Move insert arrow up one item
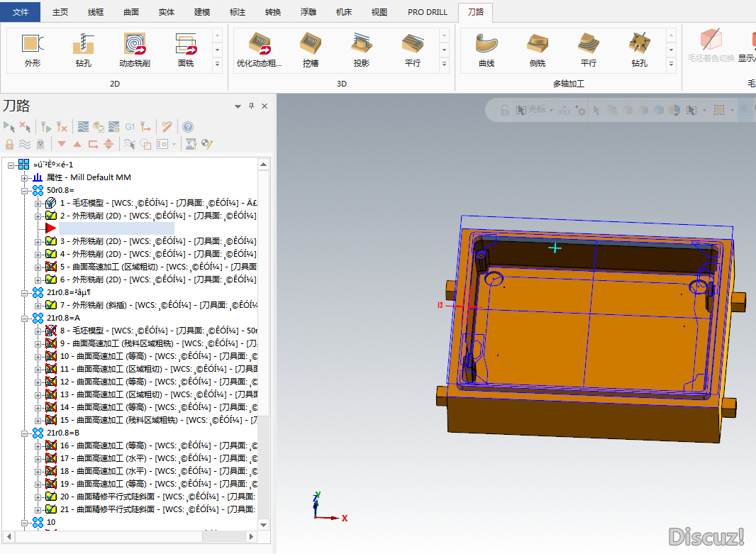The width and height of the screenshot is (756, 554). pos(77,144)
